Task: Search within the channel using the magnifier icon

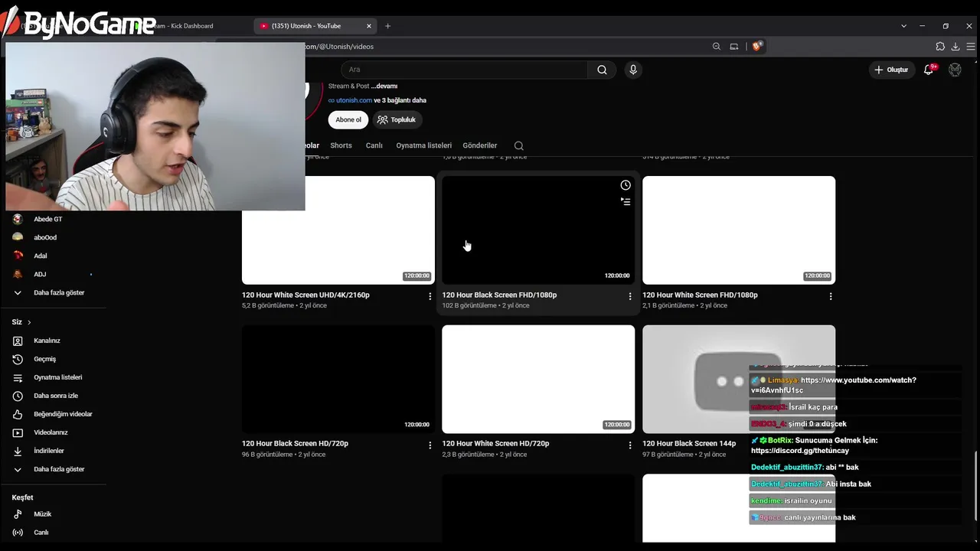Action: coord(518,145)
